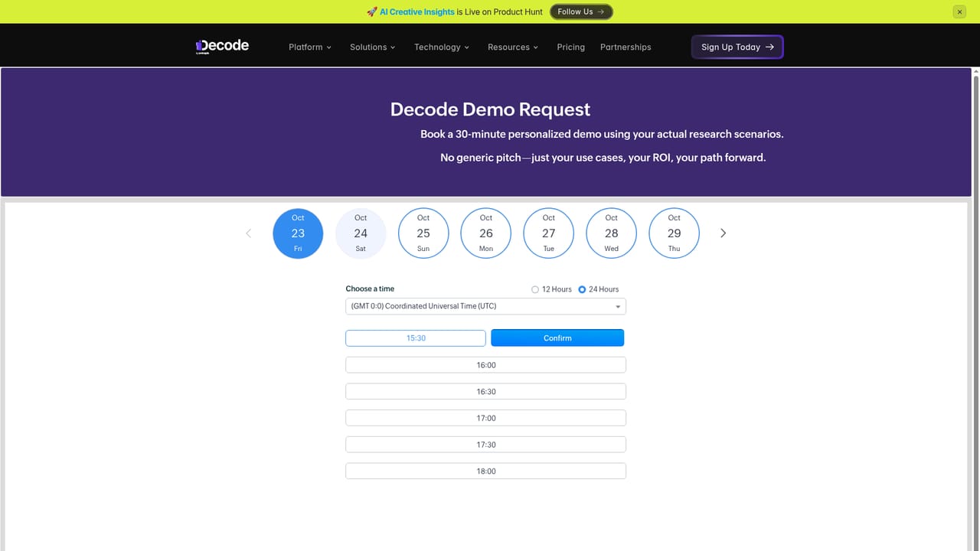Image resolution: width=980 pixels, height=551 pixels.
Task: Click the Sign Up Today button
Action: tap(737, 47)
